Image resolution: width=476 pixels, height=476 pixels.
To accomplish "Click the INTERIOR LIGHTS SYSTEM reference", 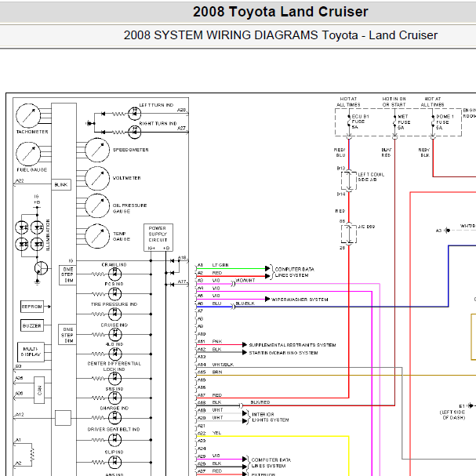I will 271,417.
